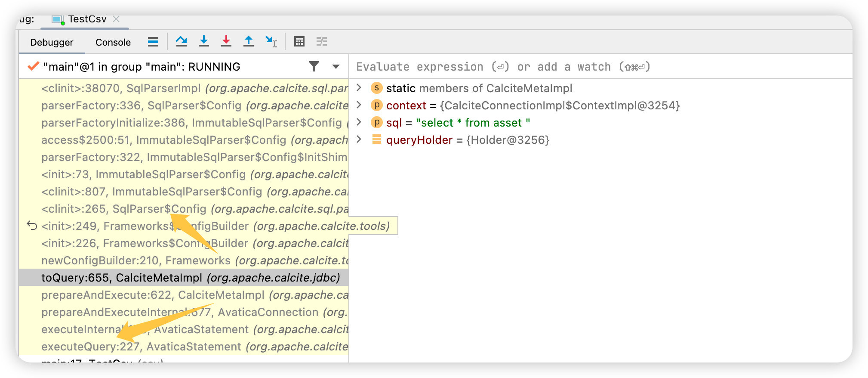Image resolution: width=868 pixels, height=378 pixels.
Task: Select the Debugger tab
Action: [52, 42]
